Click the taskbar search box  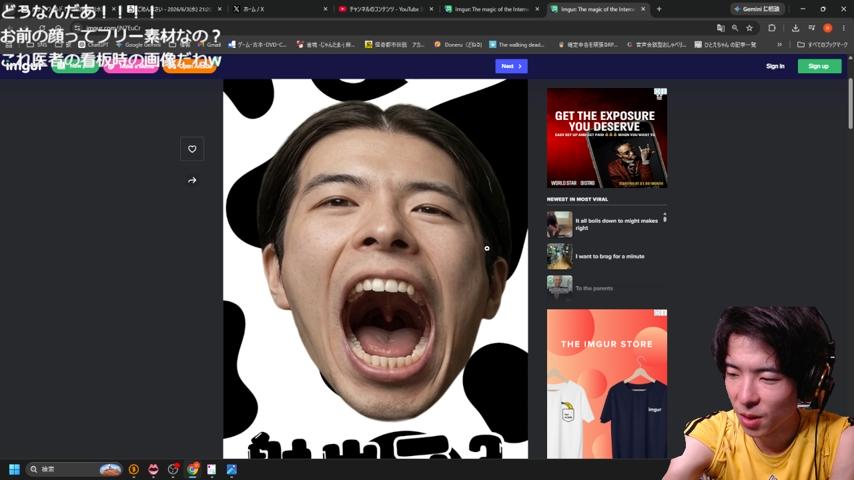pos(75,469)
